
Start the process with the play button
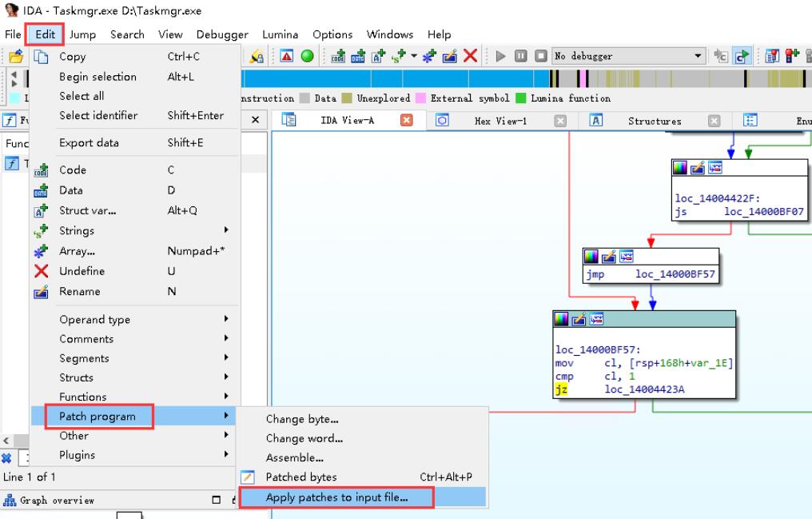click(500, 56)
